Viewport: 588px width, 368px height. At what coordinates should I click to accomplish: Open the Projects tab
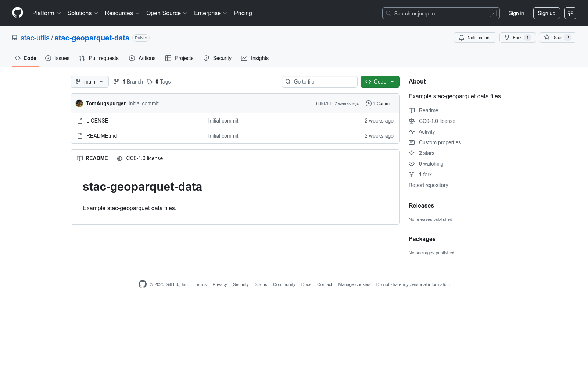[x=179, y=58]
